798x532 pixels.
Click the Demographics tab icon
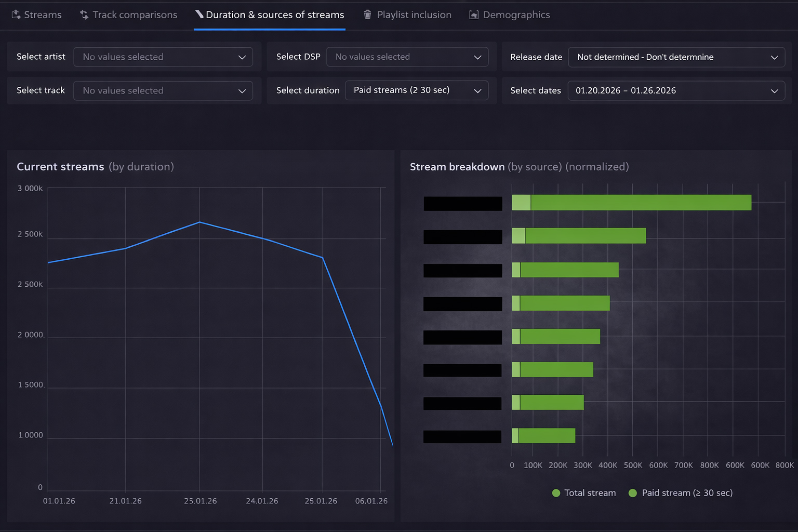[474, 15]
